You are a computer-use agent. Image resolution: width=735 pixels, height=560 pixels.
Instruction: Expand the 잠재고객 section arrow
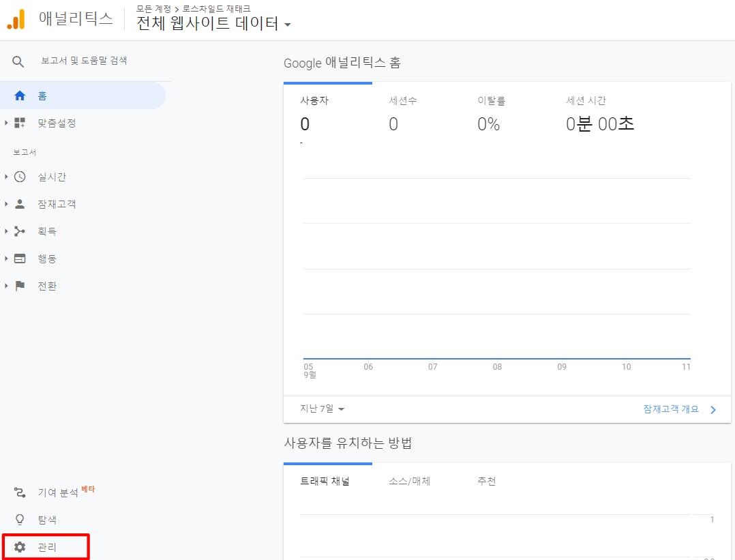(5, 203)
